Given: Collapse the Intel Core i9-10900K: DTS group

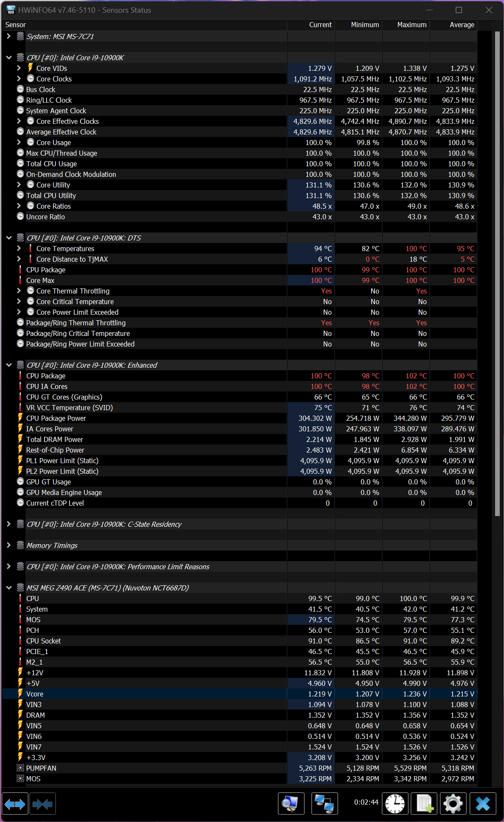Looking at the screenshot, I should click(8, 238).
